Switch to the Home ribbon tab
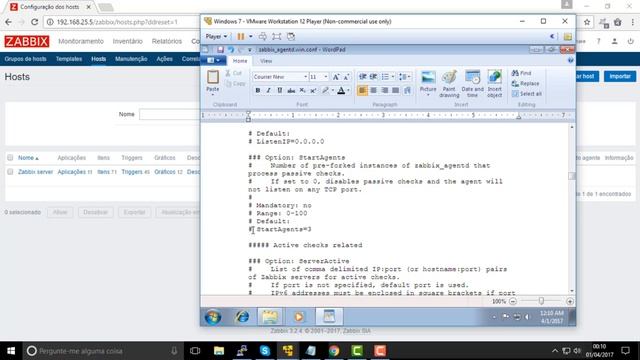Viewport: 640px width, 360px height. (x=240, y=61)
